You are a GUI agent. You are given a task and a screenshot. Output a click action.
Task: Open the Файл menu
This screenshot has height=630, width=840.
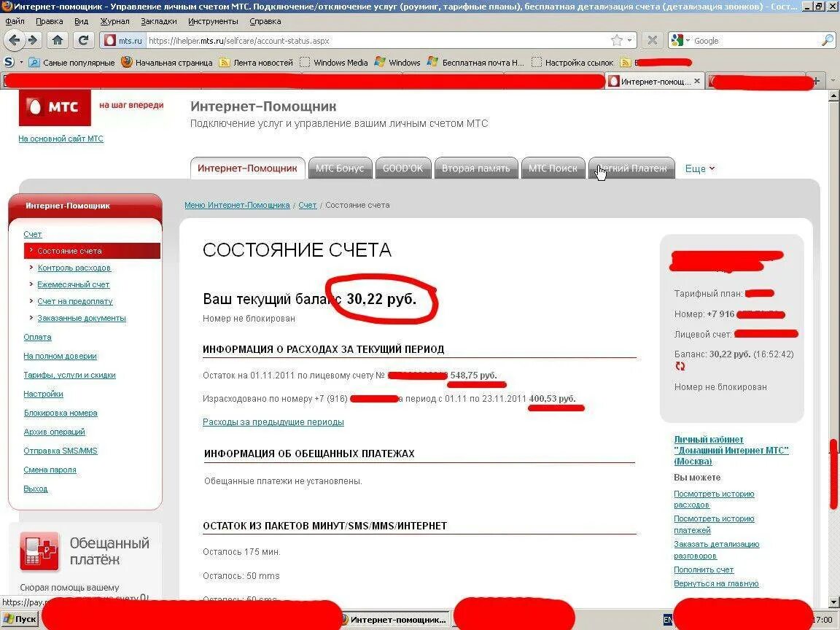(15, 21)
